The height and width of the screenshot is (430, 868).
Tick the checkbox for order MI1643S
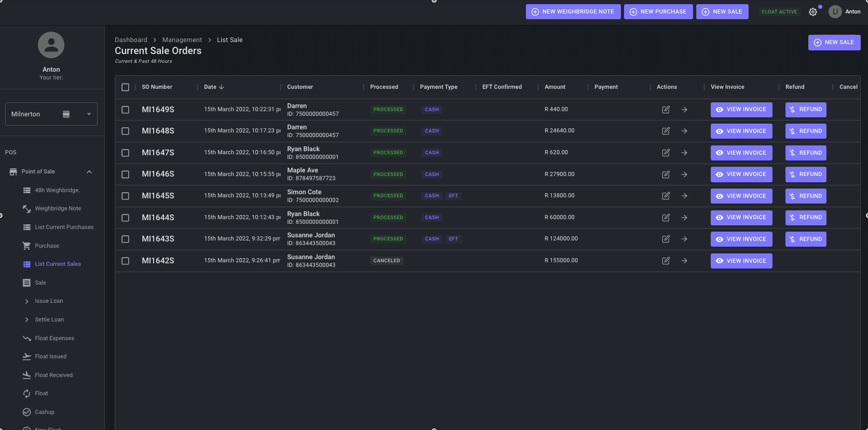[x=125, y=239]
